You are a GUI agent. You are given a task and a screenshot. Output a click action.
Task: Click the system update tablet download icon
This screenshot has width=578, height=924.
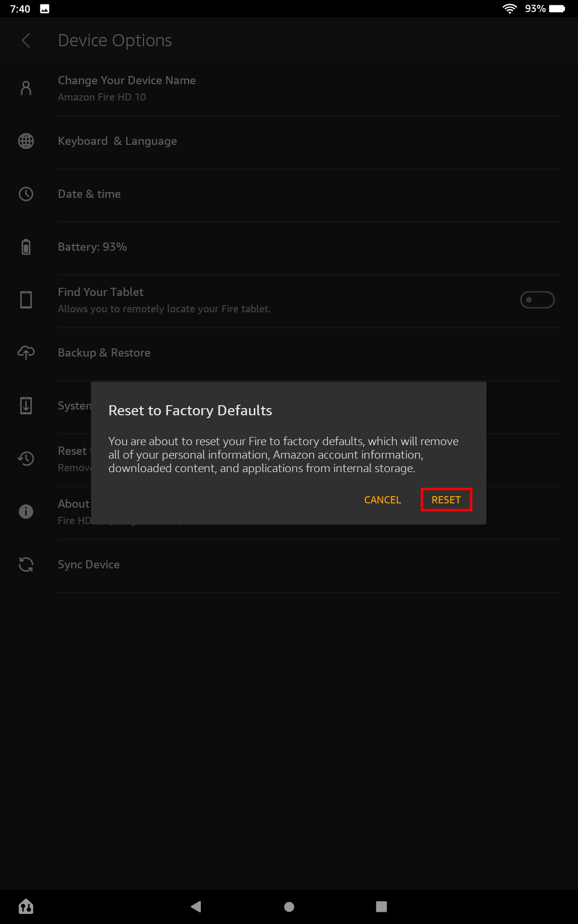pyautogui.click(x=26, y=406)
